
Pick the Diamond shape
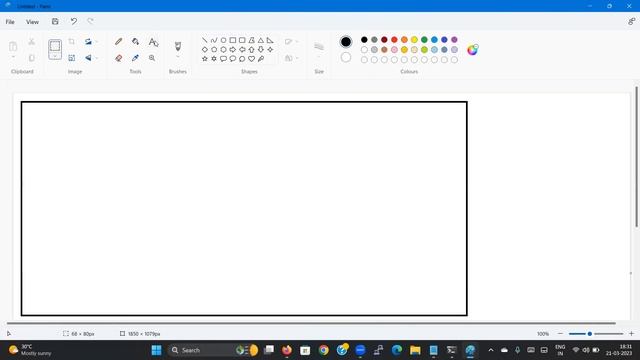204,49
